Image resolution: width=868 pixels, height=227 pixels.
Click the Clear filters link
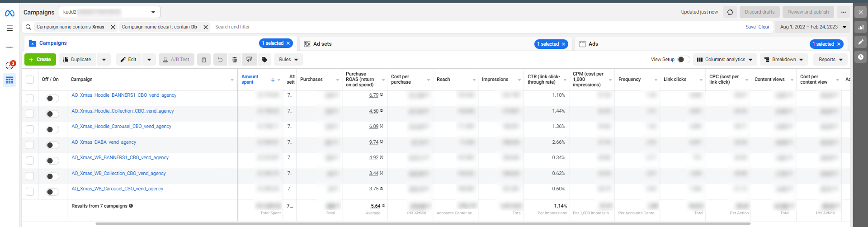coord(764,27)
